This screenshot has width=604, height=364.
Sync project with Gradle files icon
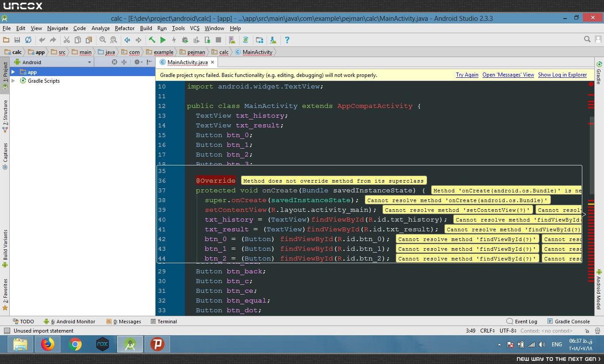click(x=246, y=40)
